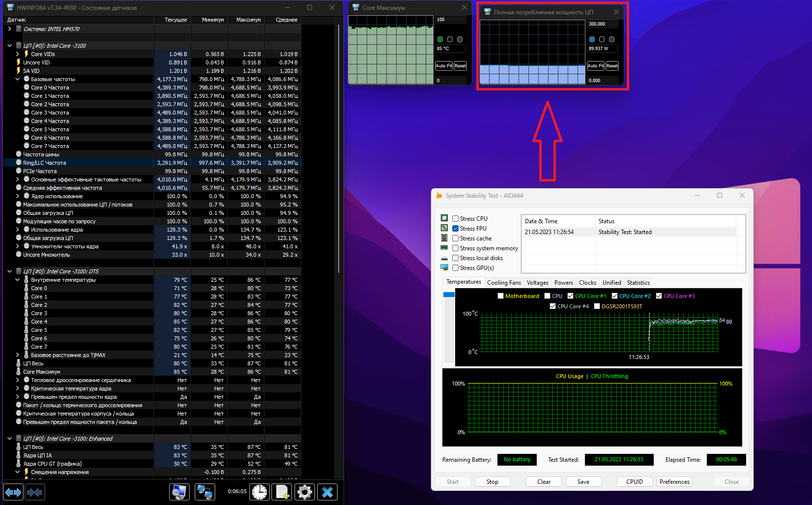
Task: Click the blue graph slider left of temperatures
Action: 449,295
